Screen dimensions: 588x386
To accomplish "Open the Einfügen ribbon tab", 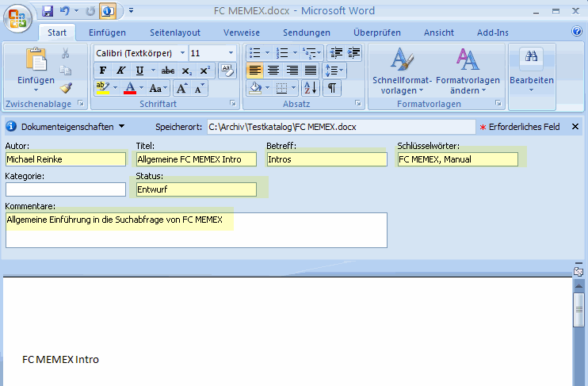I will pos(107,32).
